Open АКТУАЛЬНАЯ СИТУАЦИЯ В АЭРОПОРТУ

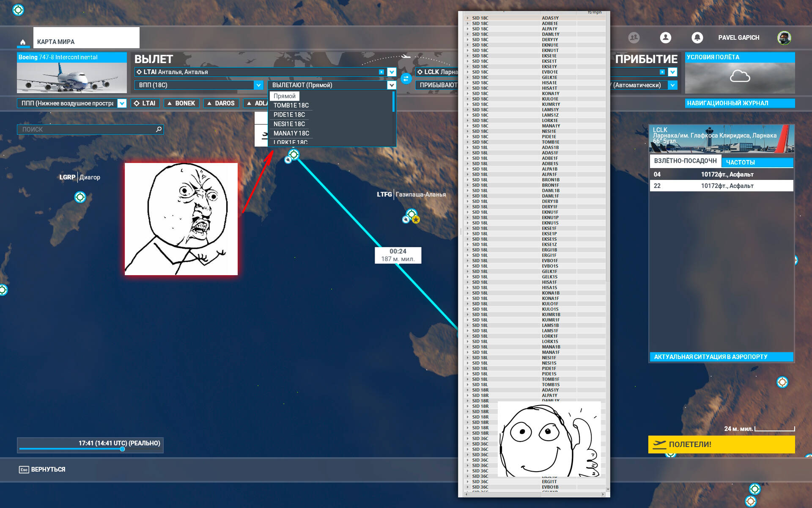[x=721, y=357]
